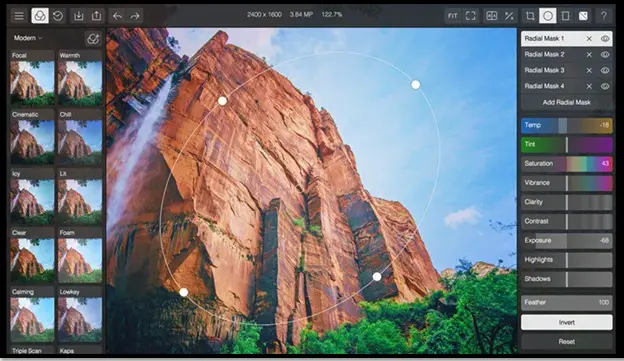
Task: Adjust the Vibrance slider
Action: [567, 183]
